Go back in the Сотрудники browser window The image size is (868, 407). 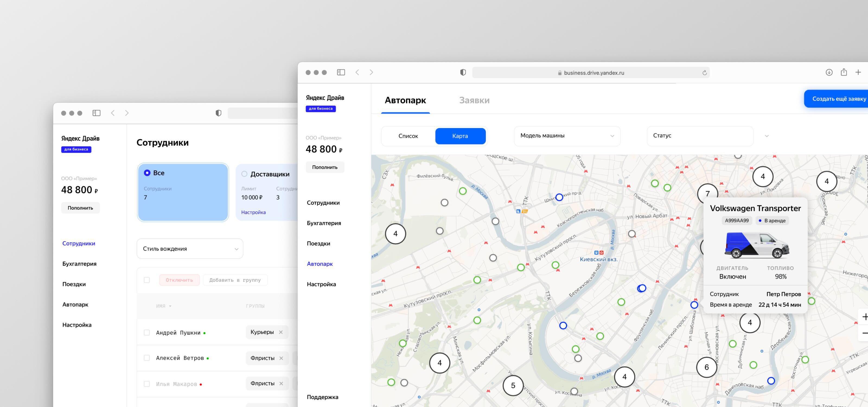coord(113,113)
